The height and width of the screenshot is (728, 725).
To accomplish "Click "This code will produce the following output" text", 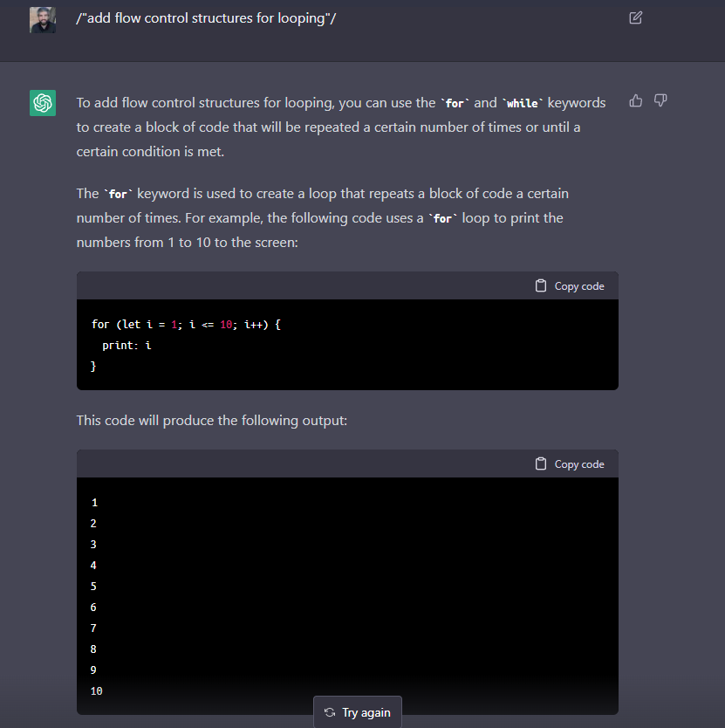I will click(x=212, y=420).
